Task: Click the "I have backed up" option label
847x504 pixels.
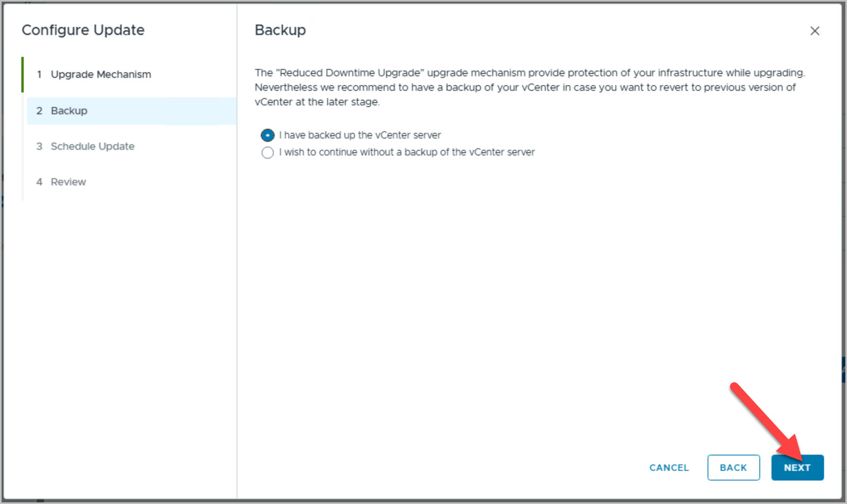Action: coord(360,135)
